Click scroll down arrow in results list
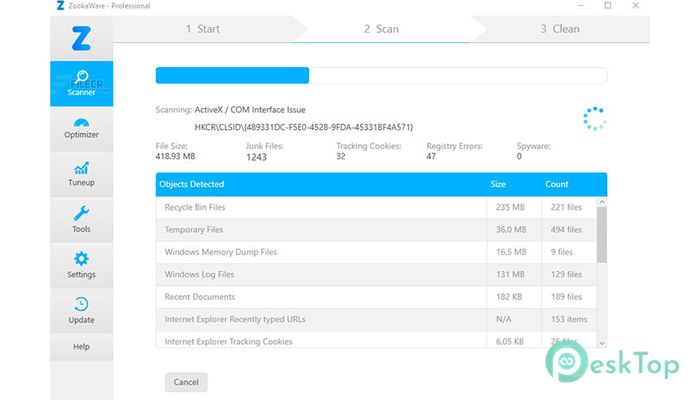 pos(602,343)
